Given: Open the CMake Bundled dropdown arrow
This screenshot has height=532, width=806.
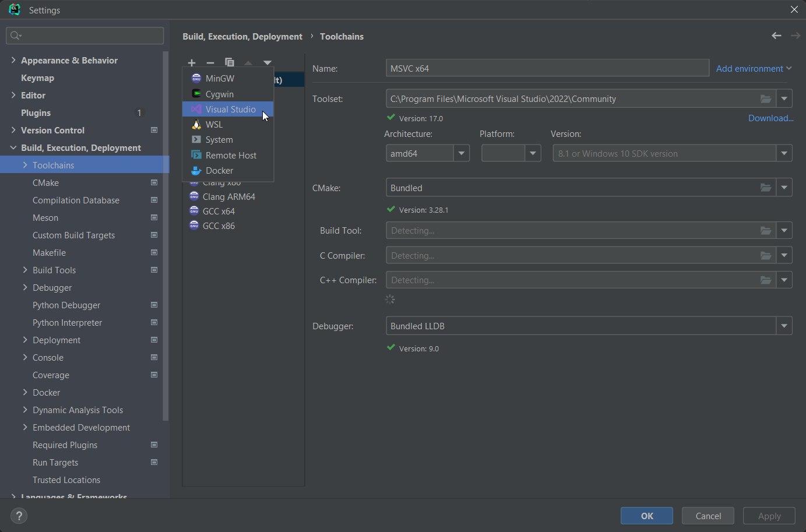Looking at the screenshot, I should [784, 188].
